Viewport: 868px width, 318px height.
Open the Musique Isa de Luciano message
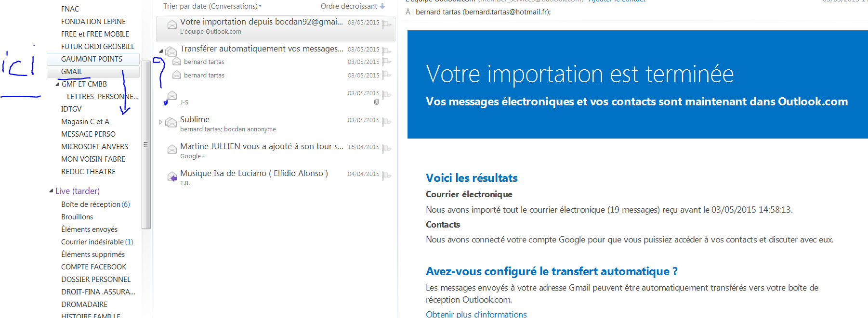[254, 173]
